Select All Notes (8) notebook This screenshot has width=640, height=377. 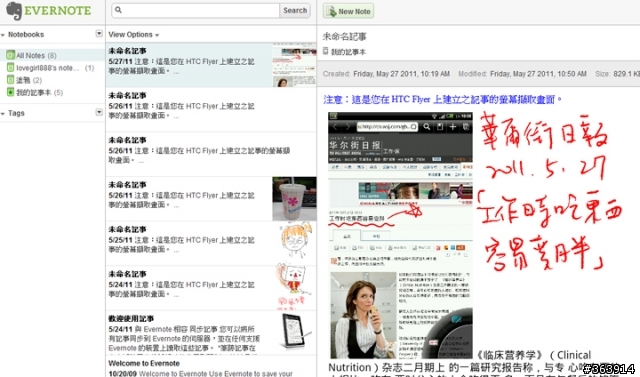pos(52,55)
